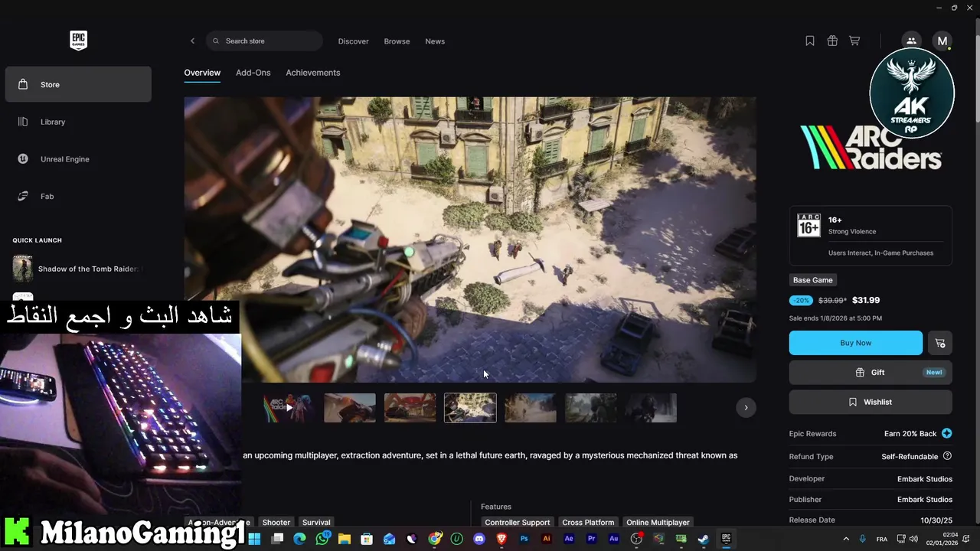The width and height of the screenshot is (980, 551).
Task: Click the Search store field
Action: [264, 41]
